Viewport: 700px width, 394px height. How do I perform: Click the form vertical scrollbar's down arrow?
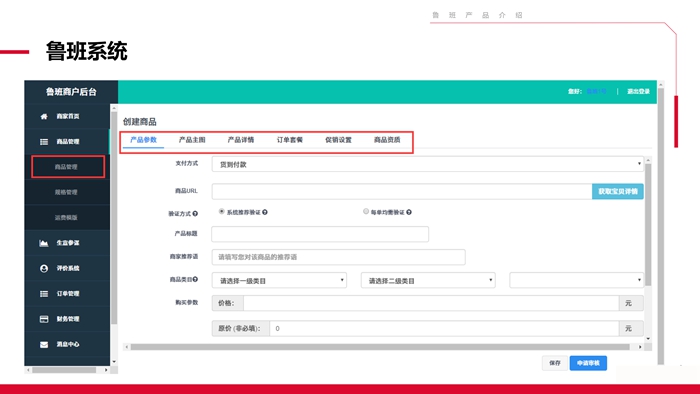coord(648,339)
